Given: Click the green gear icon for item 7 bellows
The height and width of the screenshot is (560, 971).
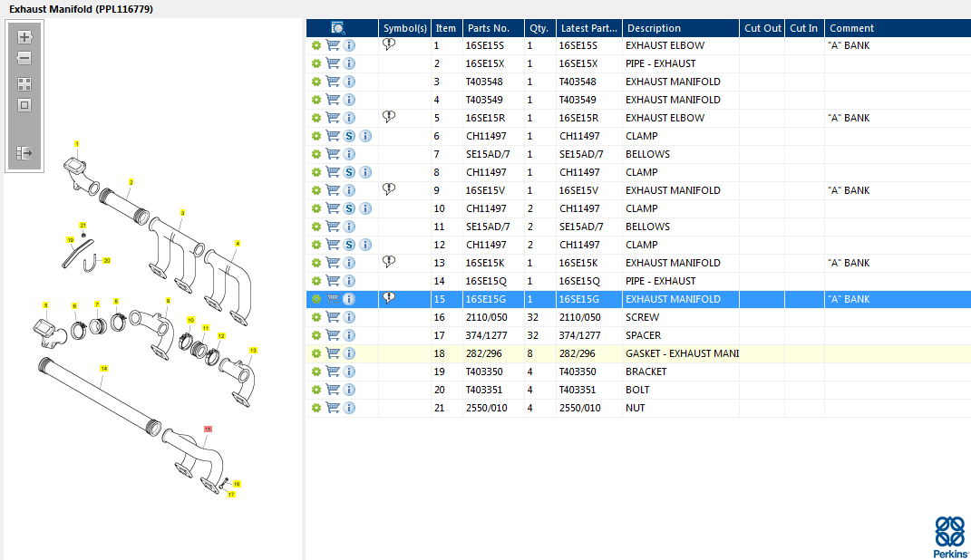Looking at the screenshot, I should coord(316,154).
